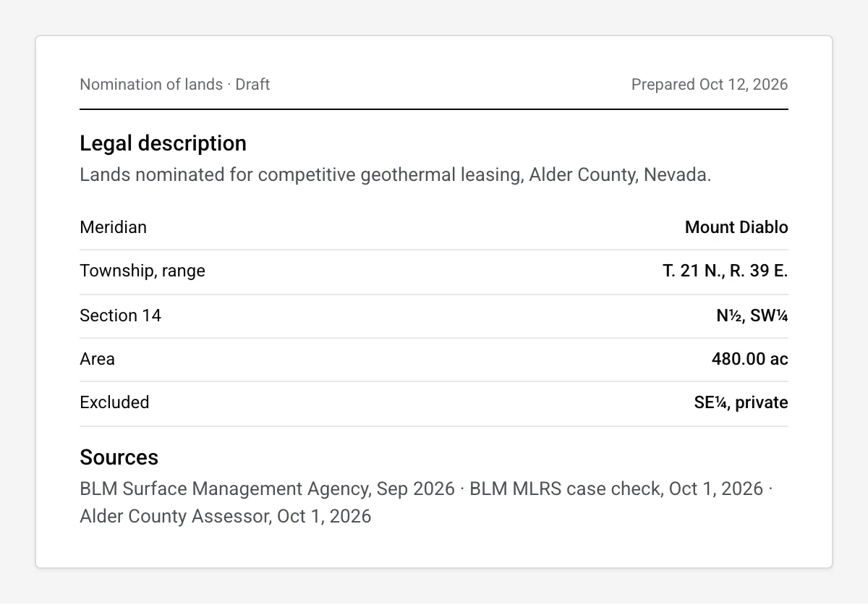The image size is (868, 605).
Task: Click the 'BLM MLRS case check, Oct 1, 2026' source
Action: pyautogui.click(x=616, y=489)
